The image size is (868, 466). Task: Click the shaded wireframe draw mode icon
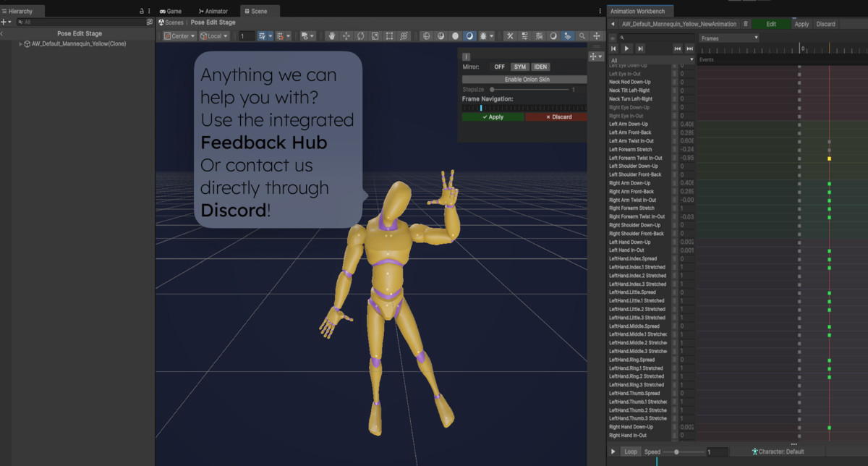[x=441, y=35]
